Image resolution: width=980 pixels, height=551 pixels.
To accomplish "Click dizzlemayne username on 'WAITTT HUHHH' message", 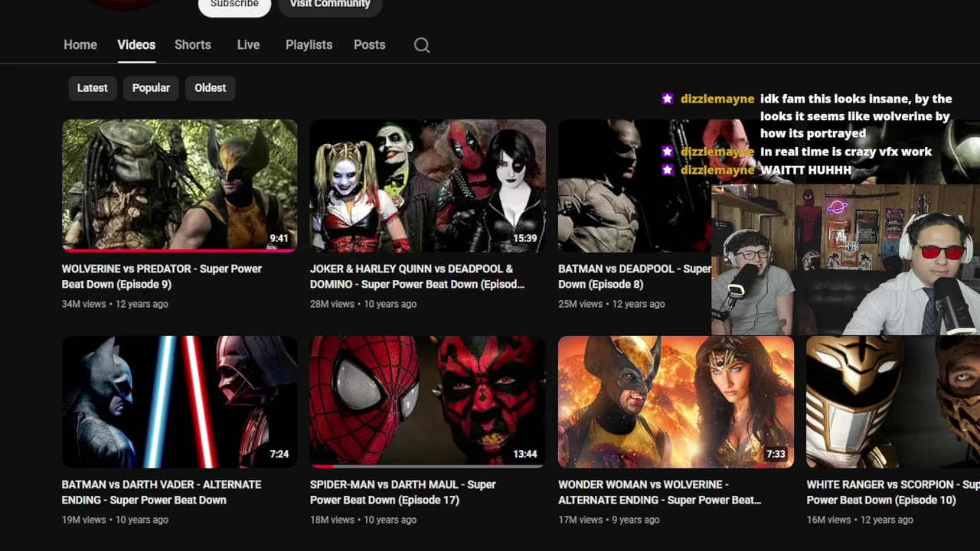I will [x=717, y=170].
